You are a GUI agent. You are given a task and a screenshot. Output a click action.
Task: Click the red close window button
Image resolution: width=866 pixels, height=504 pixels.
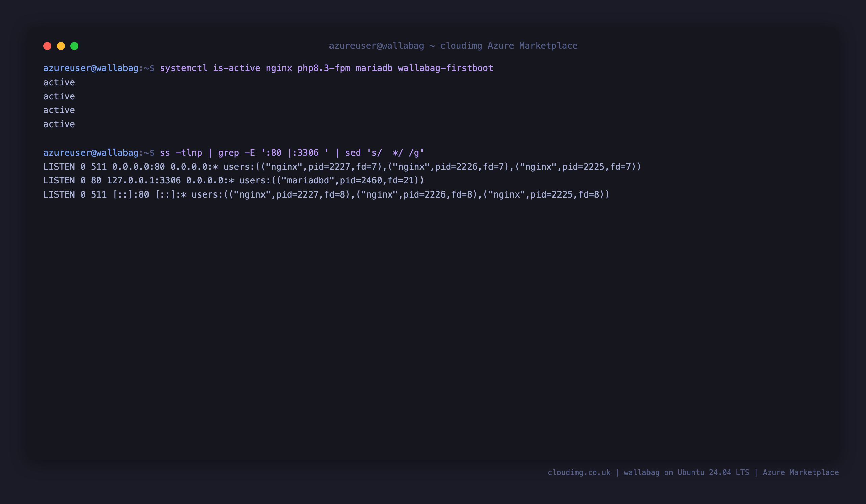pos(47,46)
